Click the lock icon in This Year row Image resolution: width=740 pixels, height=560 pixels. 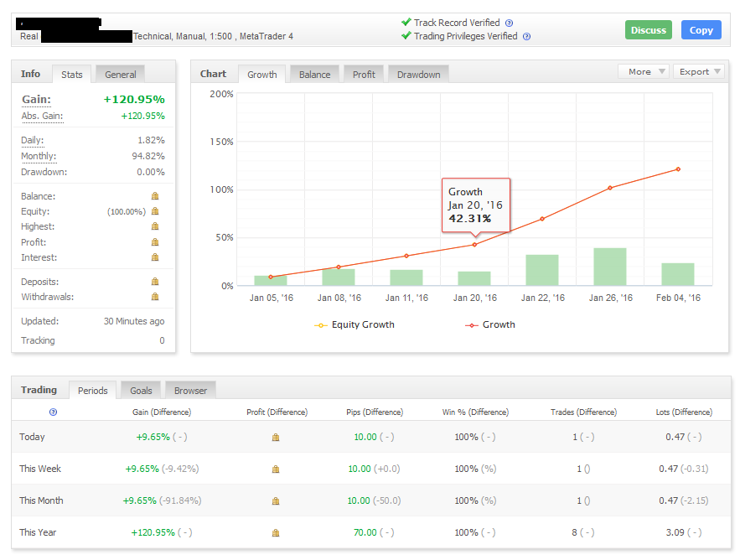tap(276, 533)
